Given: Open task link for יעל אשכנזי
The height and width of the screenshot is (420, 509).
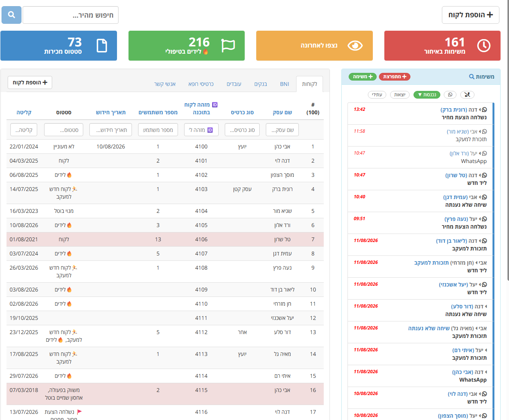Looking at the screenshot, I should (x=453, y=285).
